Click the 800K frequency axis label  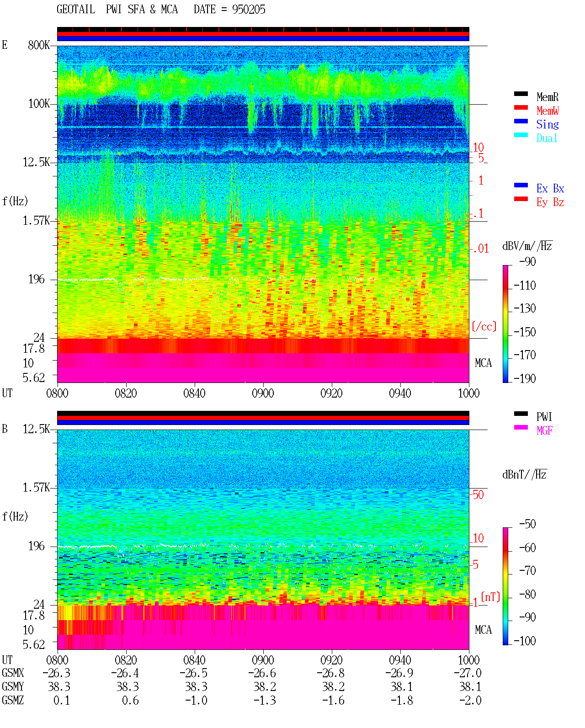coord(39,45)
